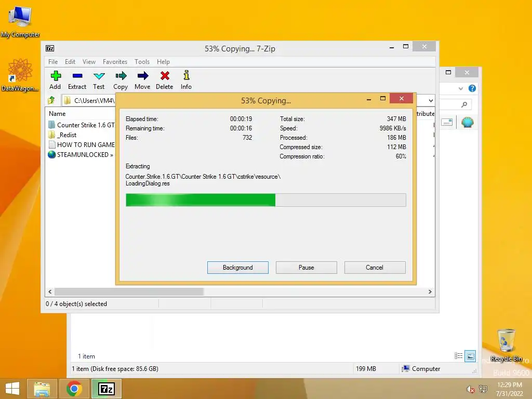Click the '199 MB' Explorer status entry
This screenshot has width=532, height=399.
pyautogui.click(x=366, y=369)
